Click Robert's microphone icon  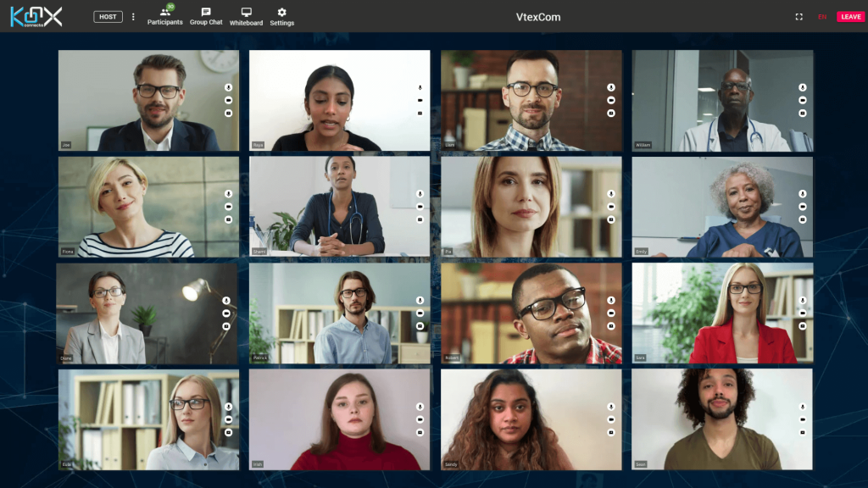click(610, 301)
